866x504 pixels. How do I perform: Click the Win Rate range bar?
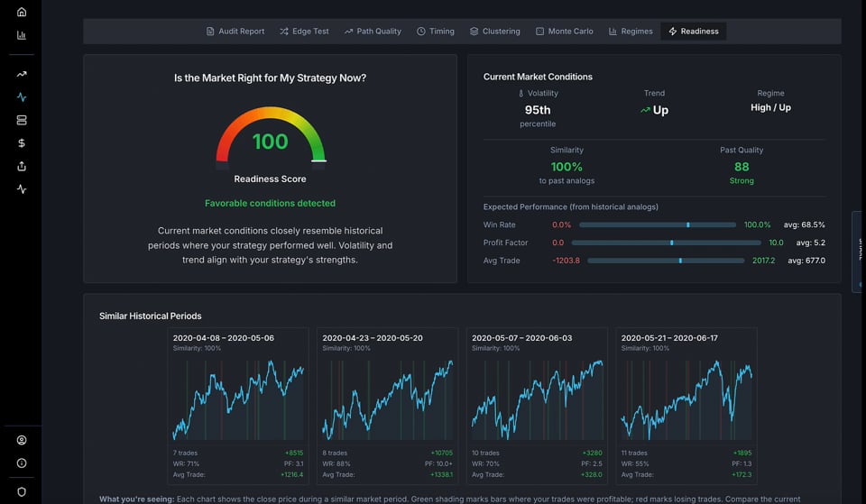point(658,225)
